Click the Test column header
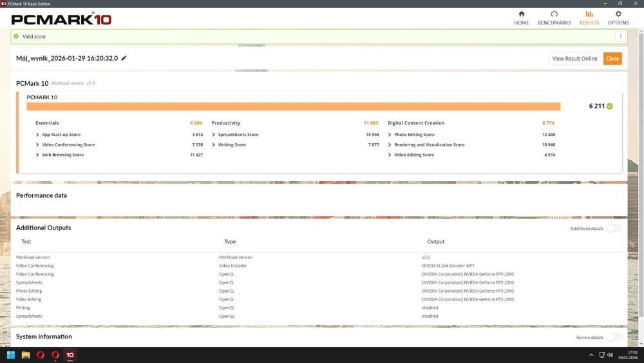644x363 pixels. 26,242
